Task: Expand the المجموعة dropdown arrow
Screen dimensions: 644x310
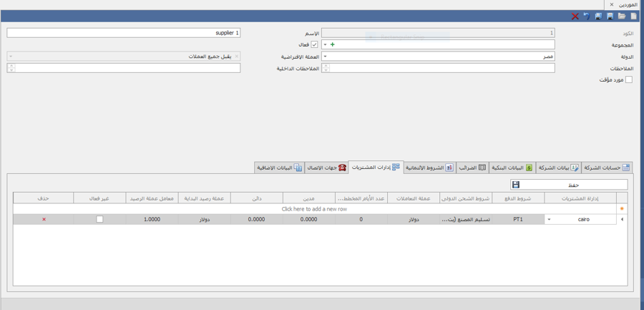Action: click(326, 44)
